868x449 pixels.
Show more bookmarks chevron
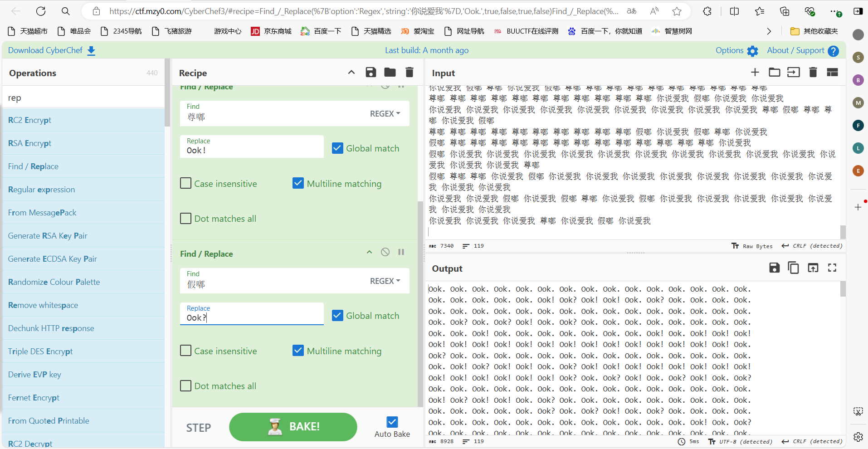pos(769,31)
